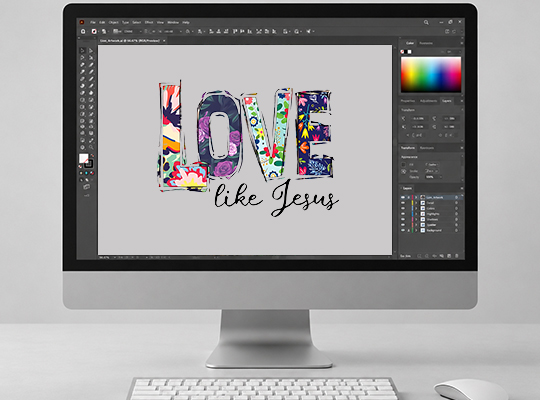Open the Select menu
540x400 pixels.
137,22
